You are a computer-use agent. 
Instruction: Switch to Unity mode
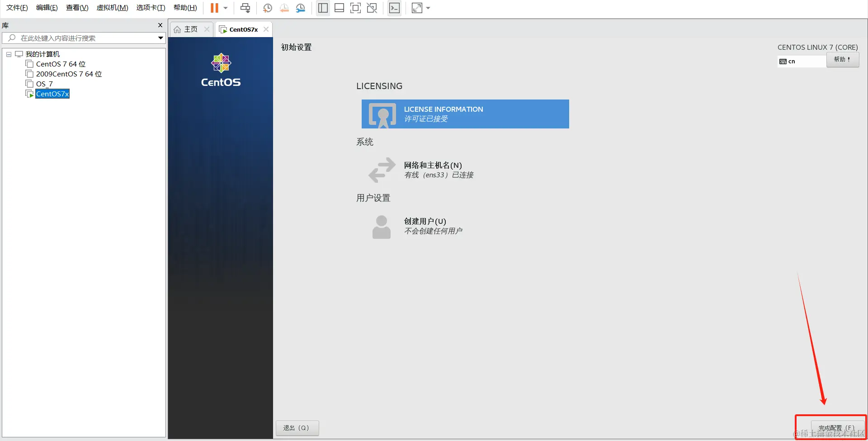(372, 8)
